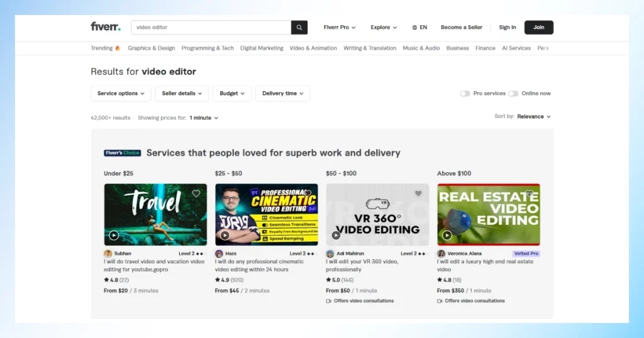Click Hazs's seller avatar
Image resolution: width=644 pixels, height=338 pixels.
[x=219, y=254]
